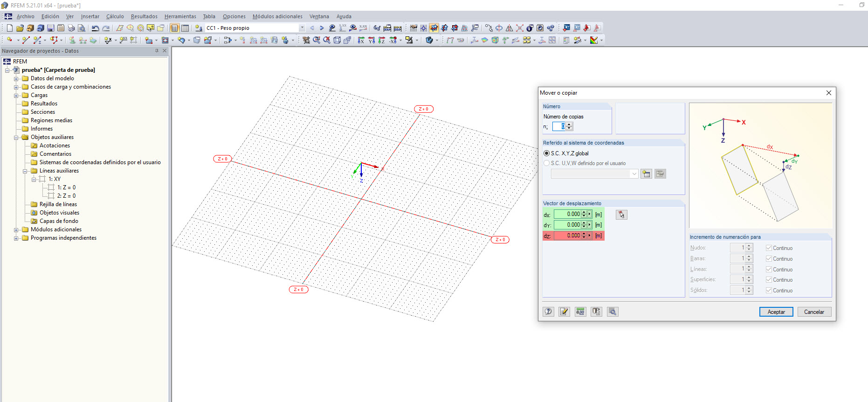Click the Print icon in the toolbar
Image resolution: width=868 pixels, height=402 pixels.
[x=71, y=28]
